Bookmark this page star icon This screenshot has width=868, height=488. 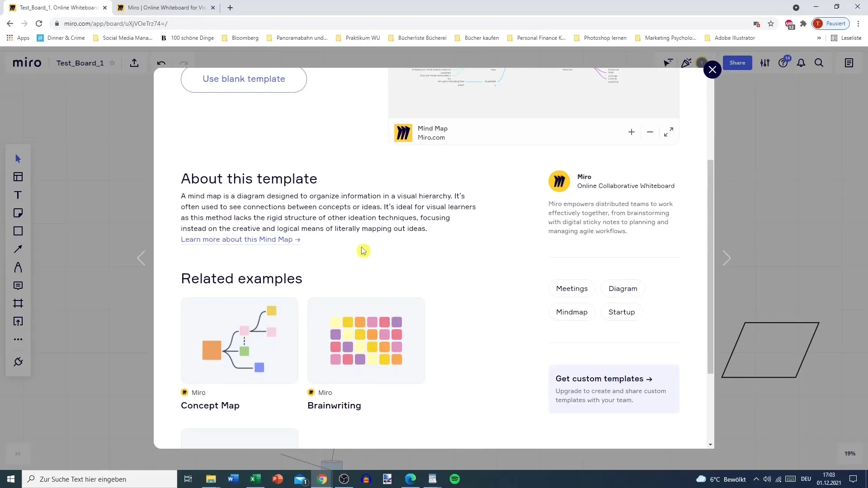(771, 23)
